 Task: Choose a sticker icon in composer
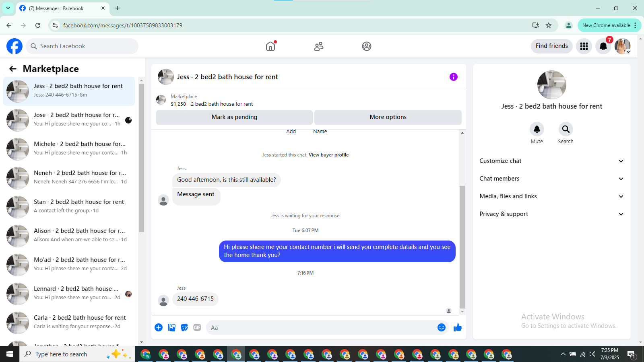[x=184, y=327]
